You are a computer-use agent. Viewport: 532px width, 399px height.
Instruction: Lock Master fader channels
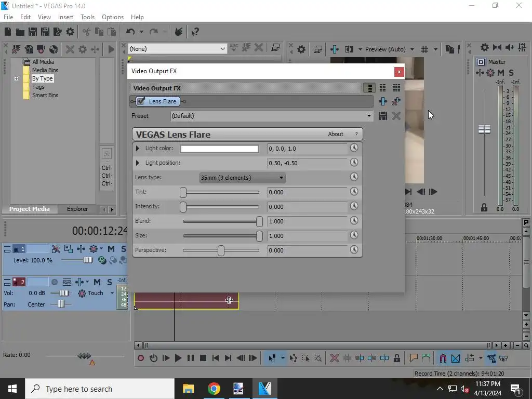click(x=484, y=208)
